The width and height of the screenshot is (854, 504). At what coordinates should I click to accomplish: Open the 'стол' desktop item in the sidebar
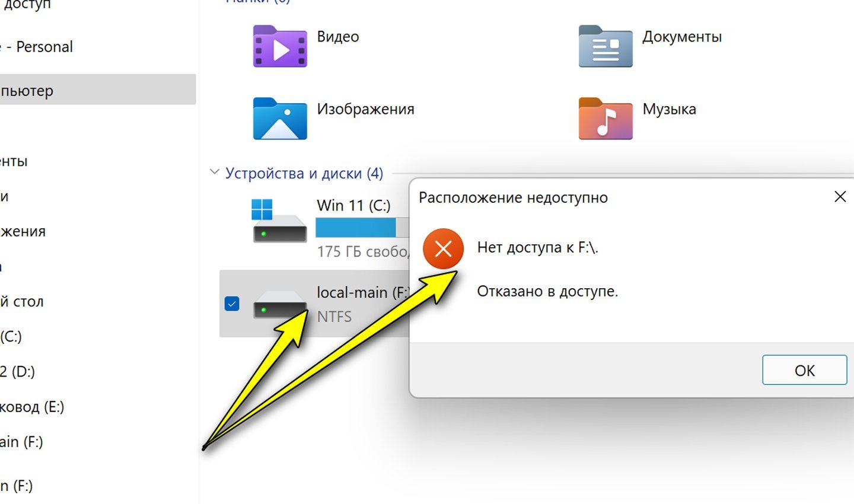pyautogui.click(x=22, y=301)
